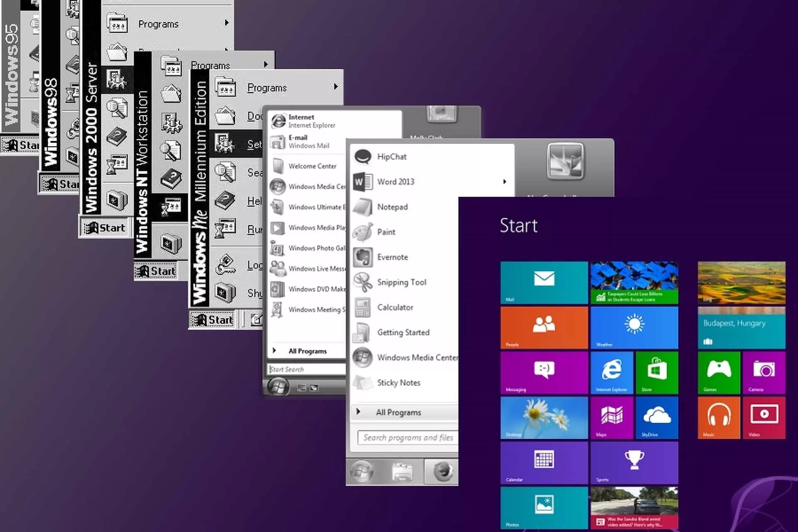The width and height of the screenshot is (798, 532).
Task: Open the Store tile
Action: (657, 372)
